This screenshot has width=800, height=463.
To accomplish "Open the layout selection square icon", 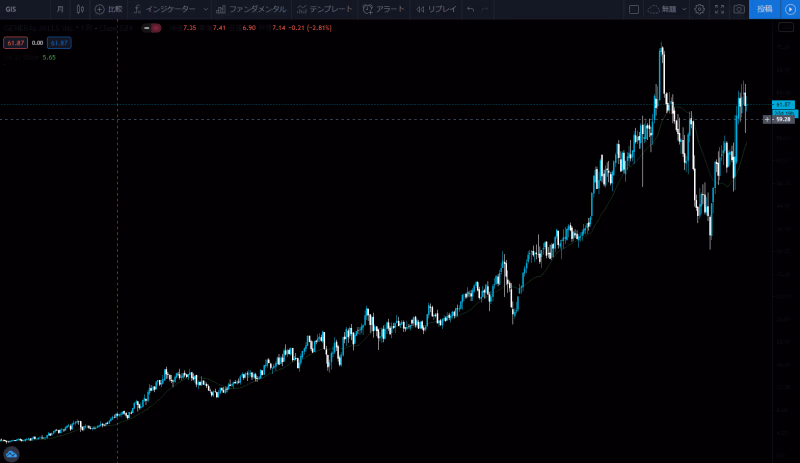I will [x=633, y=9].
